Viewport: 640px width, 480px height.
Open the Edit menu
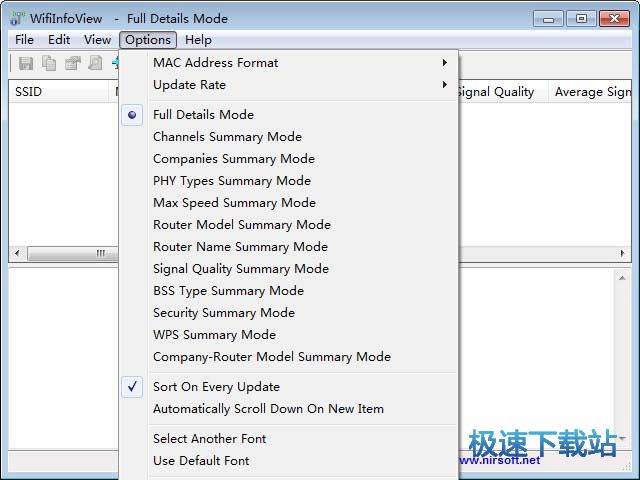coord(59,40)
